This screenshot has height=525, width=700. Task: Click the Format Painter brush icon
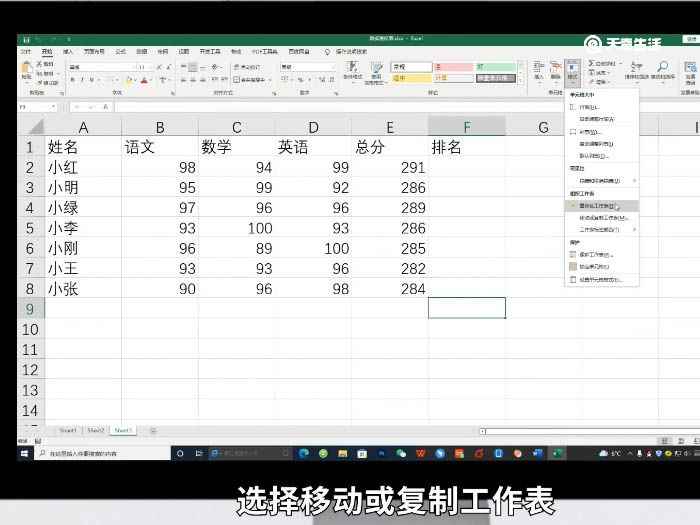(x=40, y=83)
